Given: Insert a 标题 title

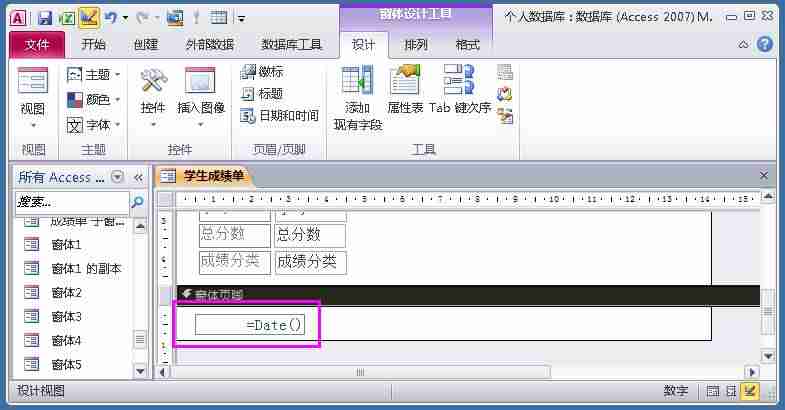Looking at the screenshot, I should 262,94.
